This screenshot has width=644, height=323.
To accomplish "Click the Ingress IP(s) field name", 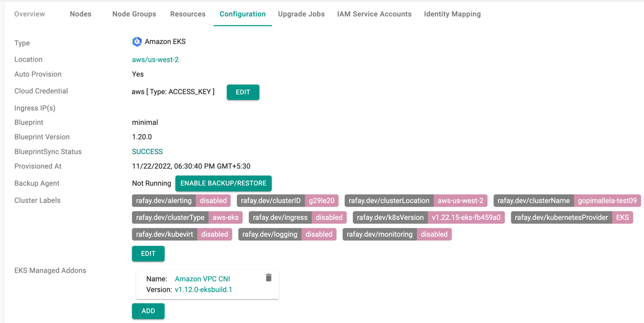I will click(x=35, y=108).
